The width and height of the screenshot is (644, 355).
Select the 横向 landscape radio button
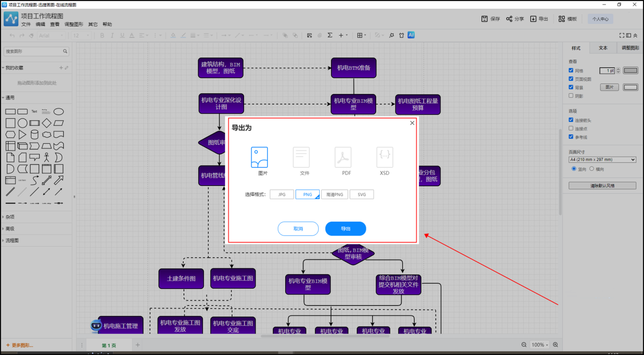(592, 169)
